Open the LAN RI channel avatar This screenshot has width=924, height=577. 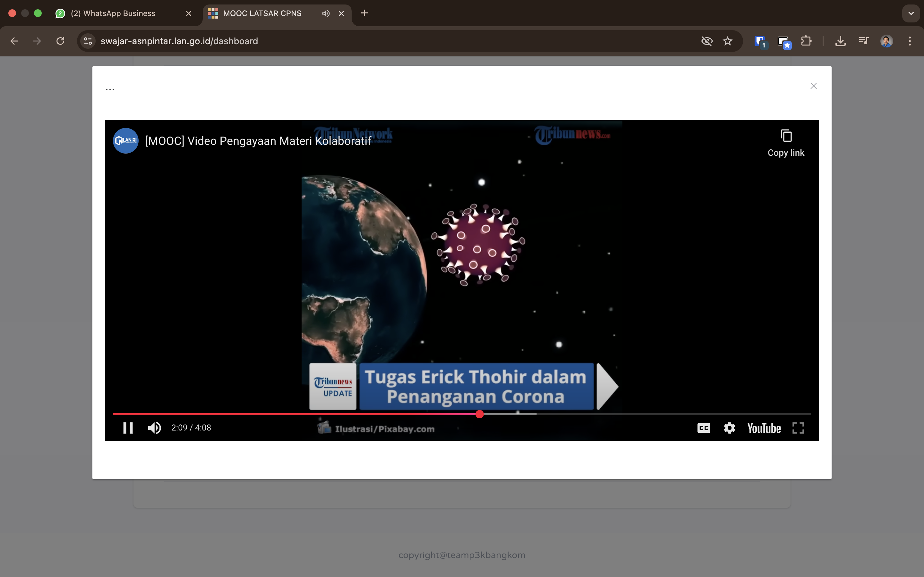click(x=126, y=140)
